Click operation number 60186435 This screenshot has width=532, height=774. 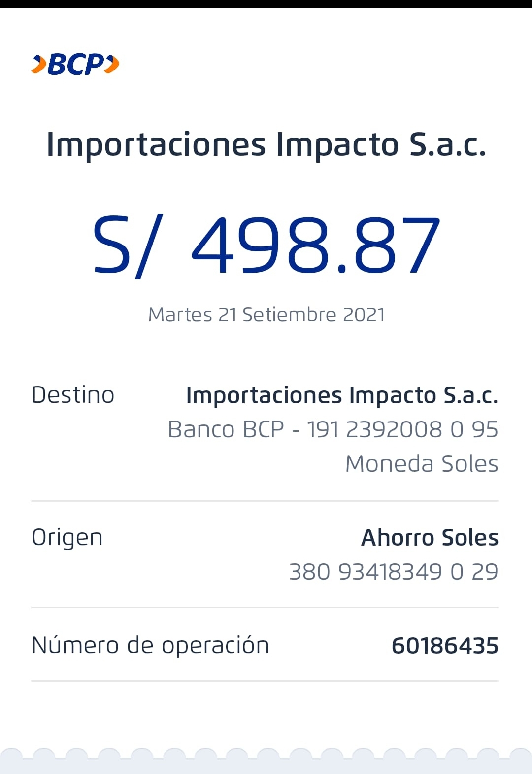(444, 646)
